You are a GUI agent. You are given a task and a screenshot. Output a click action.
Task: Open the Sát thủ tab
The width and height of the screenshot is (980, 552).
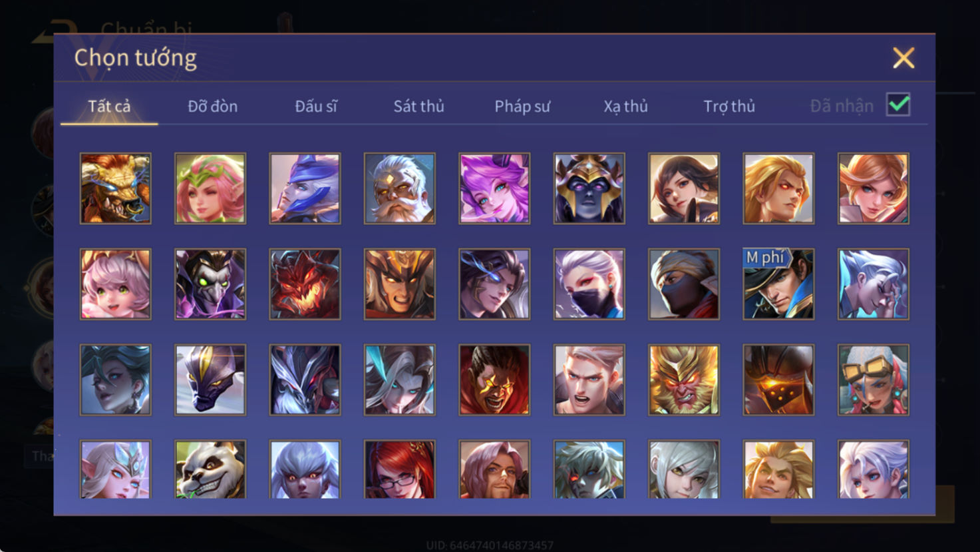click(x=418, y=107)
